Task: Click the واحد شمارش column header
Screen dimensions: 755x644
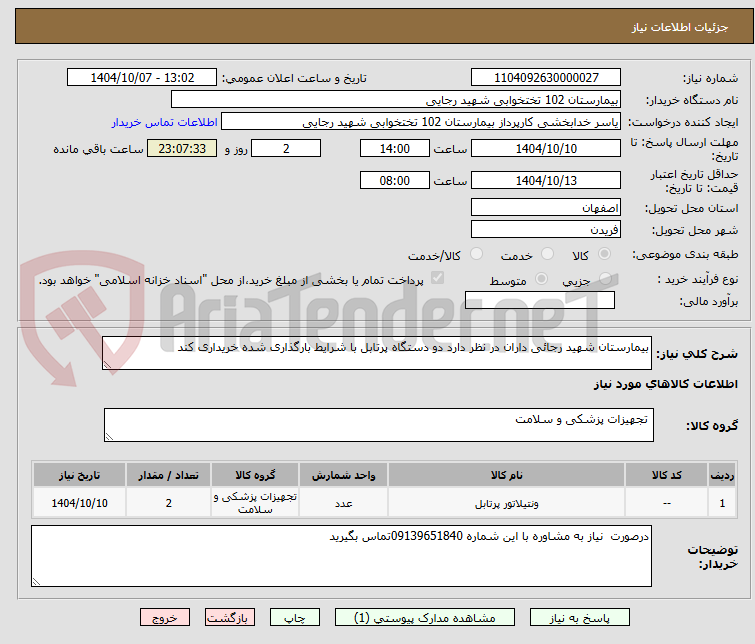Action: [343, 475]
